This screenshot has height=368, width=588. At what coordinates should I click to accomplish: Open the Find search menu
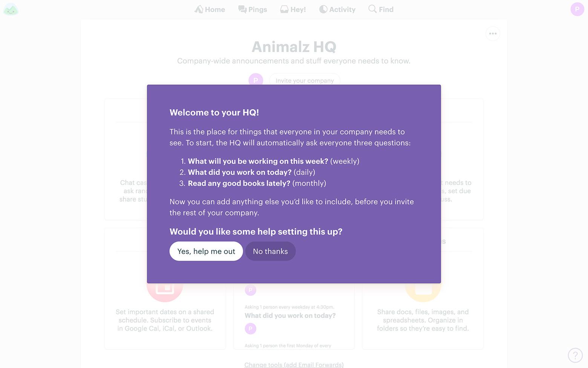381,9
